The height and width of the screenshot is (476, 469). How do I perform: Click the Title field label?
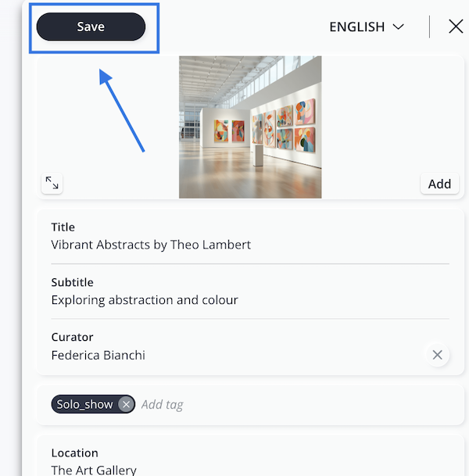(x=63, y=227)
